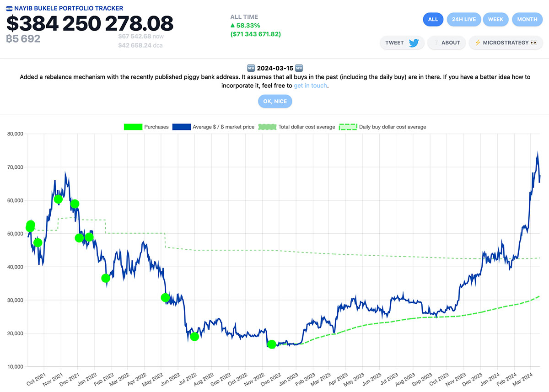Click the ₿5 692 holdings figure
This screenshot has height=392, width=549.
pyautogui.click(x=23, y=39)
